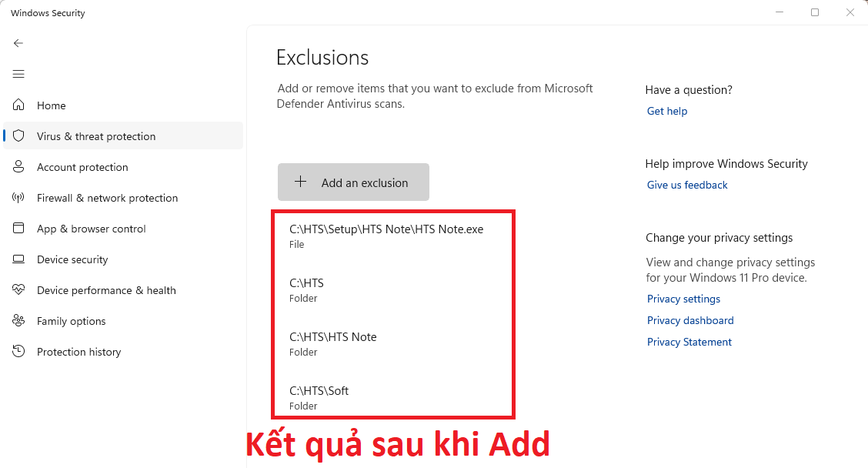Close the Windows Security window
Image resolution: width=868 pixels, height=468 pixels.
tap(850, 12)
